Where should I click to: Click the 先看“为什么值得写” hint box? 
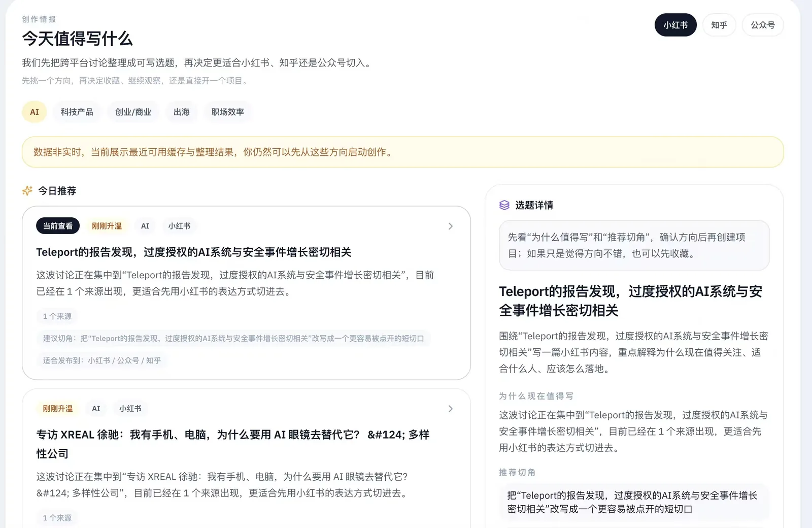coord(634,245)
